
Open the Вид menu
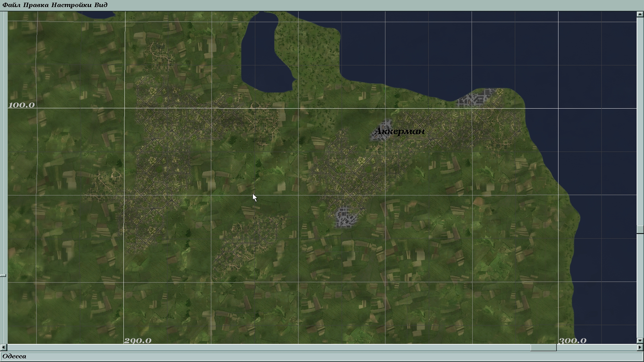click(x=101, y=5)
